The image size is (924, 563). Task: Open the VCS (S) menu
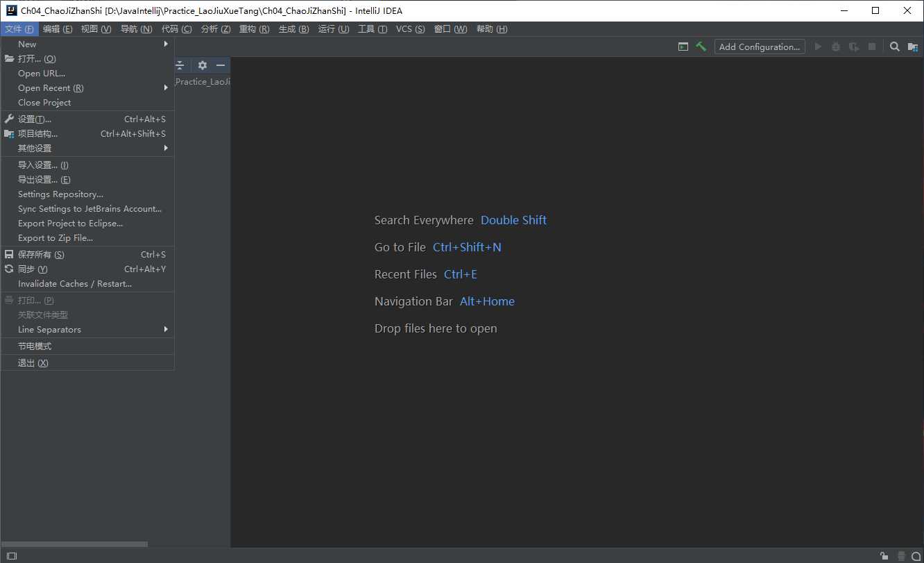coord(410,28)
